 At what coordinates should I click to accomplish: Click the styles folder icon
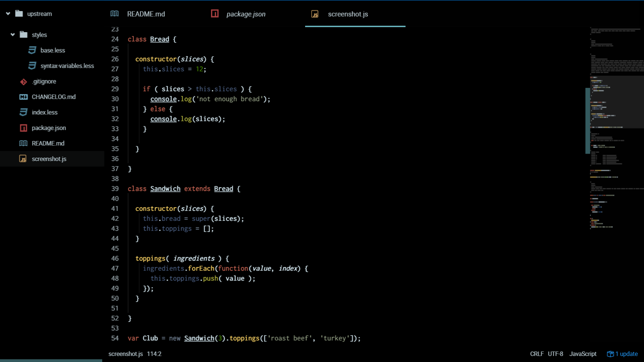click(x=23, y=35)
